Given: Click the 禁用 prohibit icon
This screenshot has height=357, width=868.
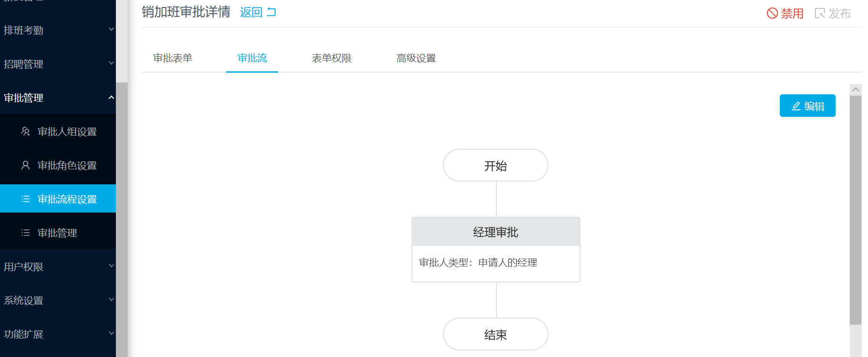Looking at the screenshot, I should 772,13.
